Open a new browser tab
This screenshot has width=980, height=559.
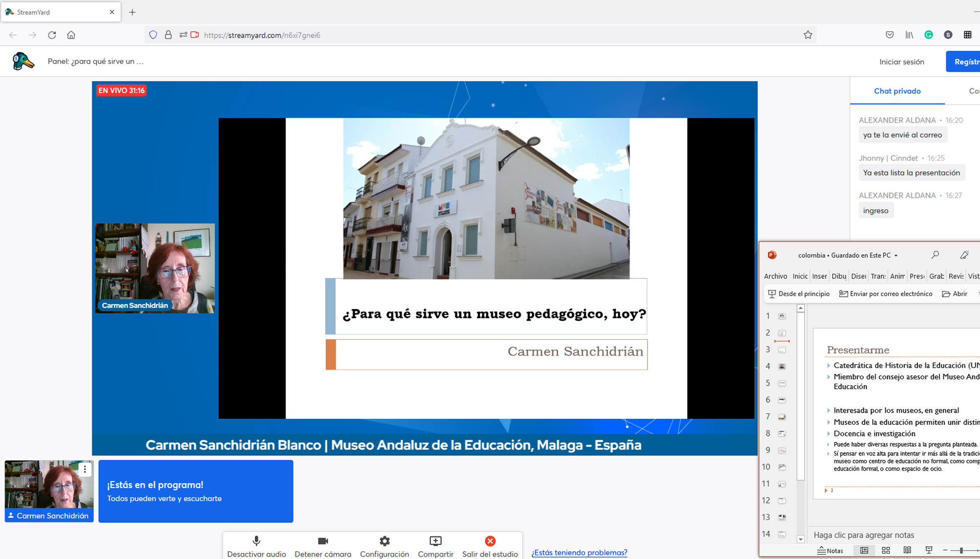(x=132, y=12)
